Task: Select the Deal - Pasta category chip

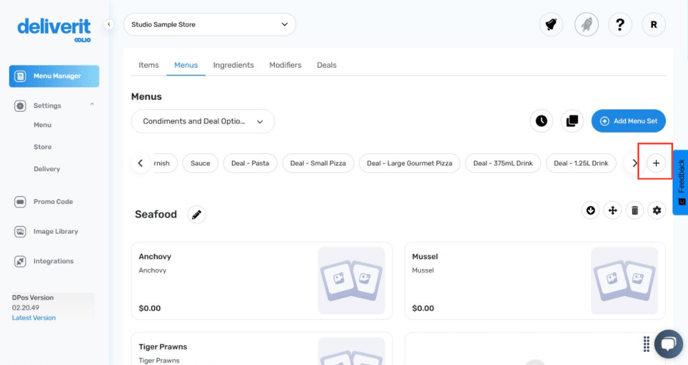Action: click(250, 163)
